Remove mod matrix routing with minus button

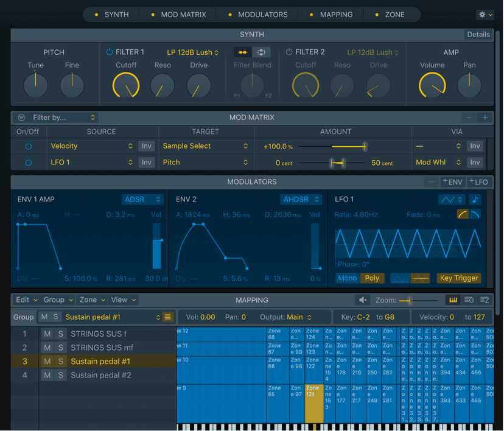[x=469, y=117]
